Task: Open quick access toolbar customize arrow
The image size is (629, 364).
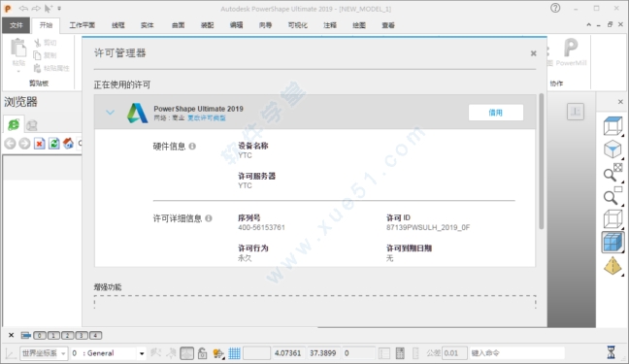Action: click(x=59, y=9)
